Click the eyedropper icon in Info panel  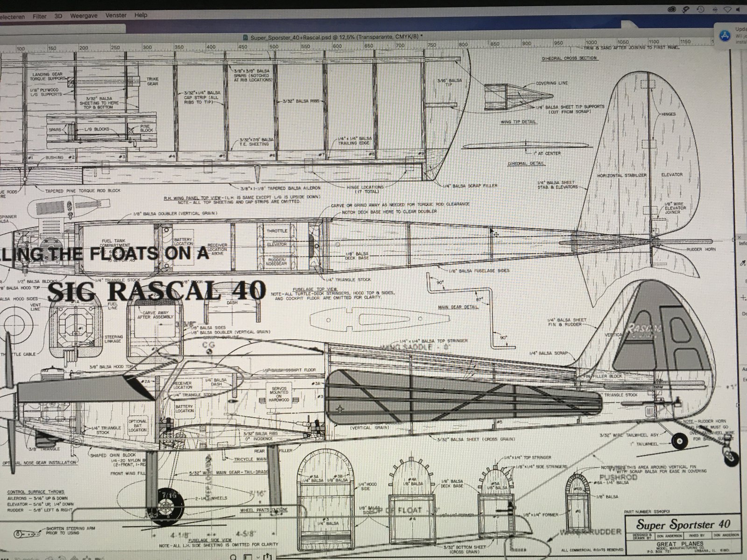coord(743,263)
